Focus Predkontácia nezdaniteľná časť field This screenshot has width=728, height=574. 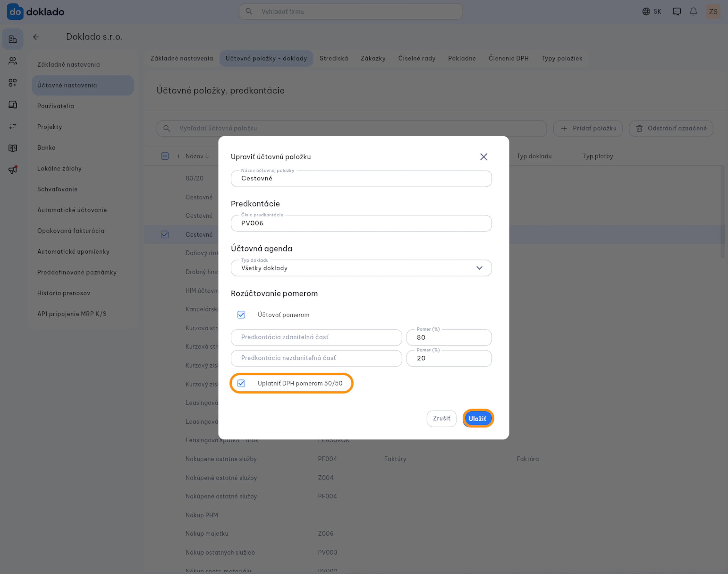coord(316,358)
